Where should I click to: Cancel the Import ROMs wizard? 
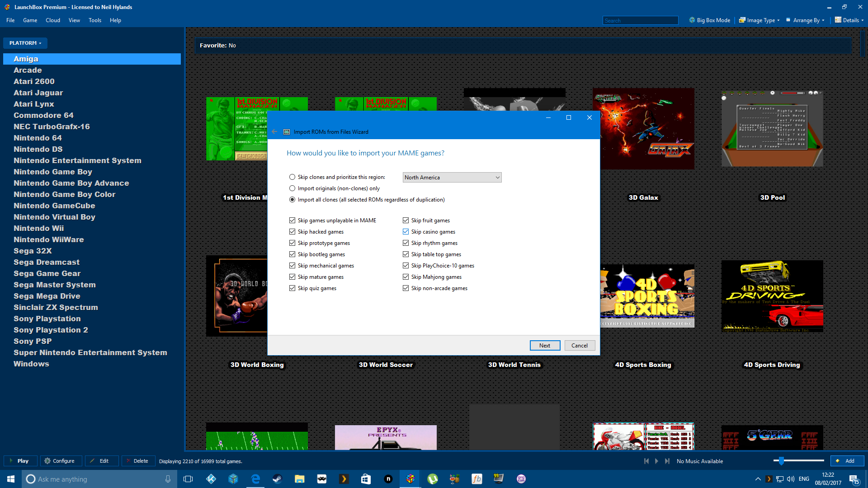tap(580, 345)
